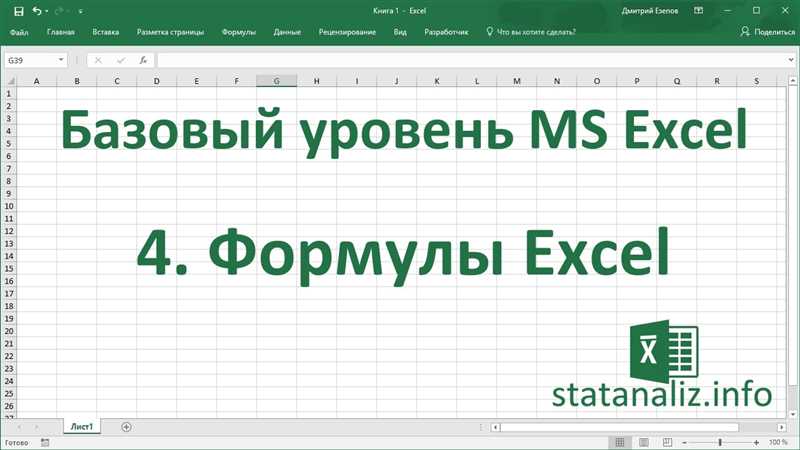Expand the Name Box dropdown
This screenshot has width=800, height=450.
[61, 60]
